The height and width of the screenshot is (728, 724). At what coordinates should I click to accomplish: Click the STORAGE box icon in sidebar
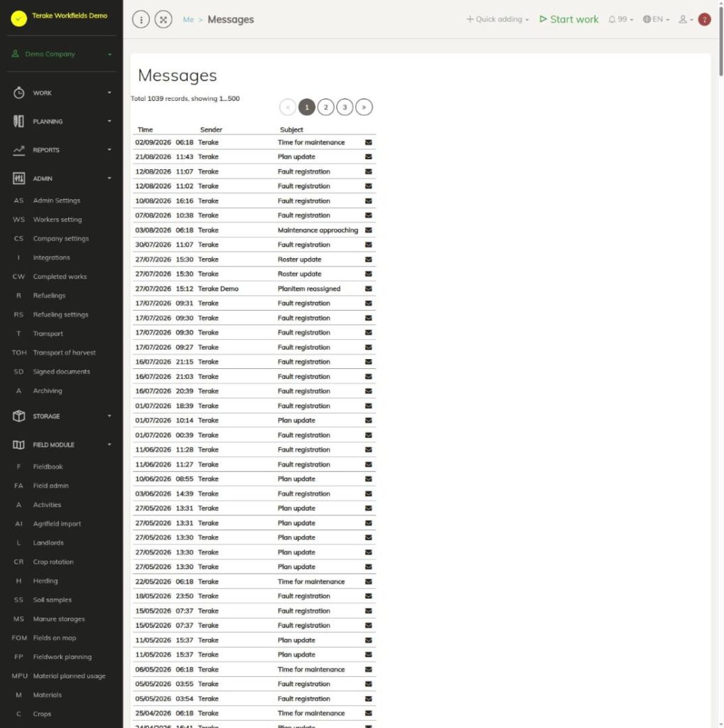tap(18, 416)
